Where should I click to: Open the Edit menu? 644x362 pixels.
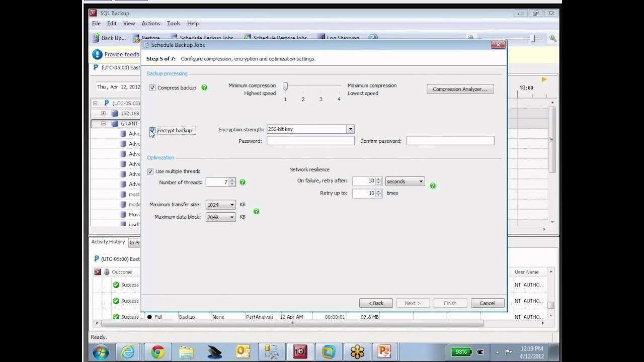click(x=112, y=24)
